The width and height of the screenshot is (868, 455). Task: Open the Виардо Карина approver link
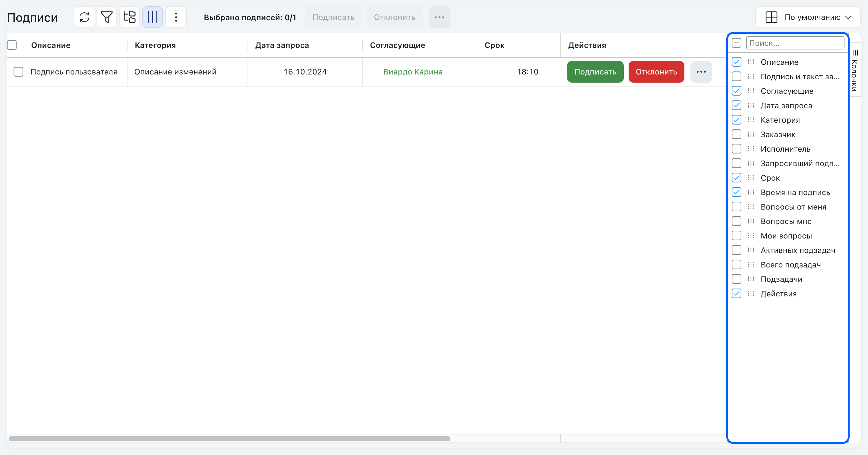click(413, 72)
